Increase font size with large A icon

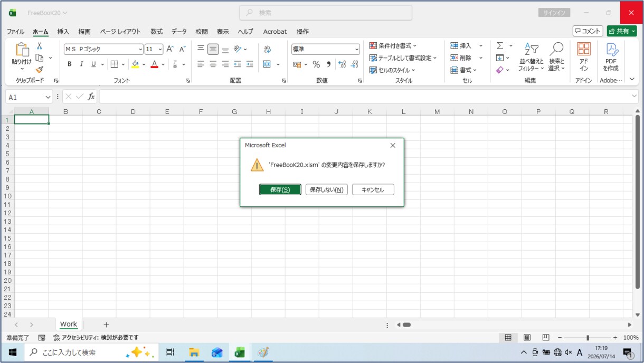pos(170,49)
